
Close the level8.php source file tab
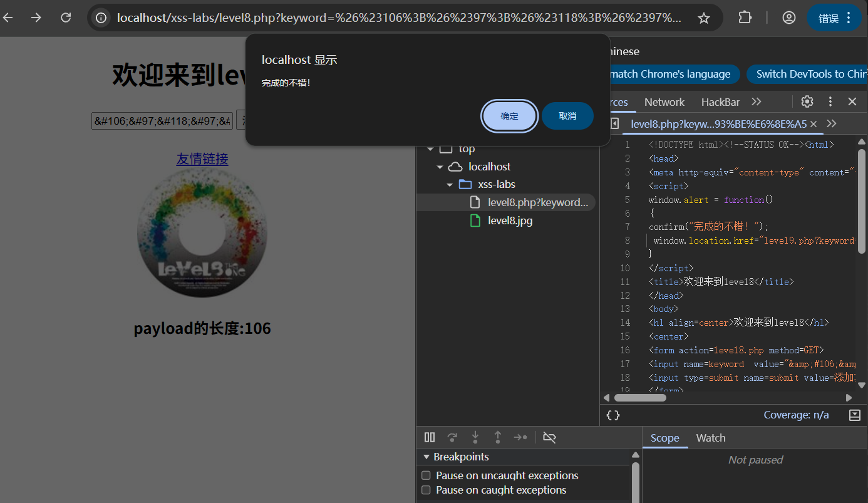coord(814,124)
